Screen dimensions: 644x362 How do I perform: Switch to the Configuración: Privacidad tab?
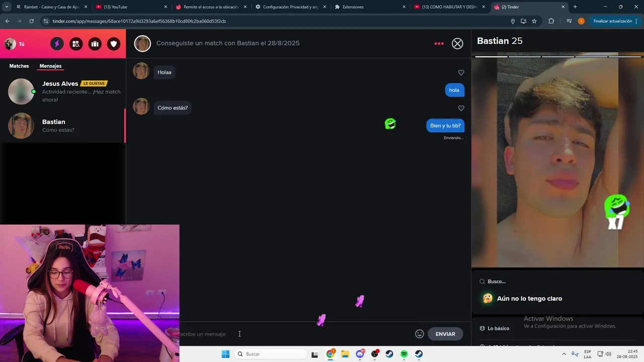291,7
